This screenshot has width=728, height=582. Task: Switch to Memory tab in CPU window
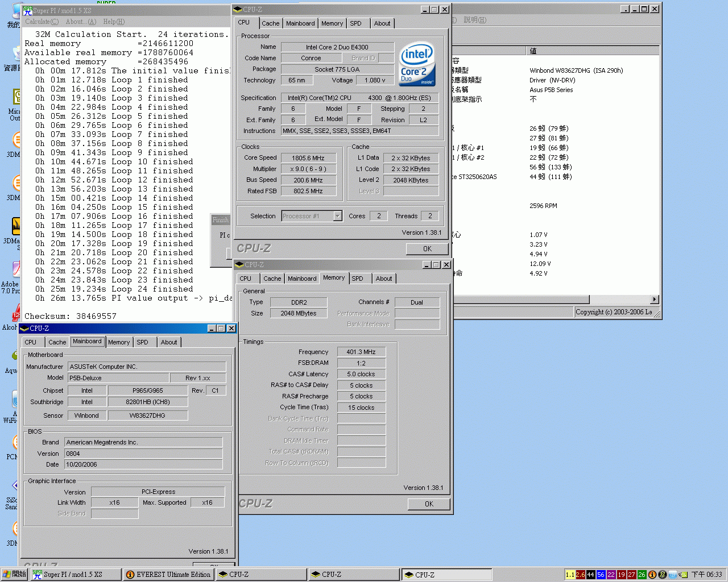click(332, 23)
